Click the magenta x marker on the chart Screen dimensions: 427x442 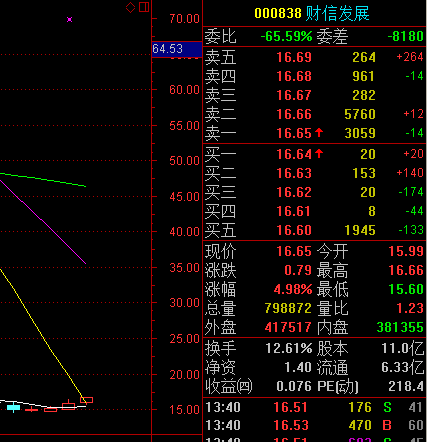point(69,20)
